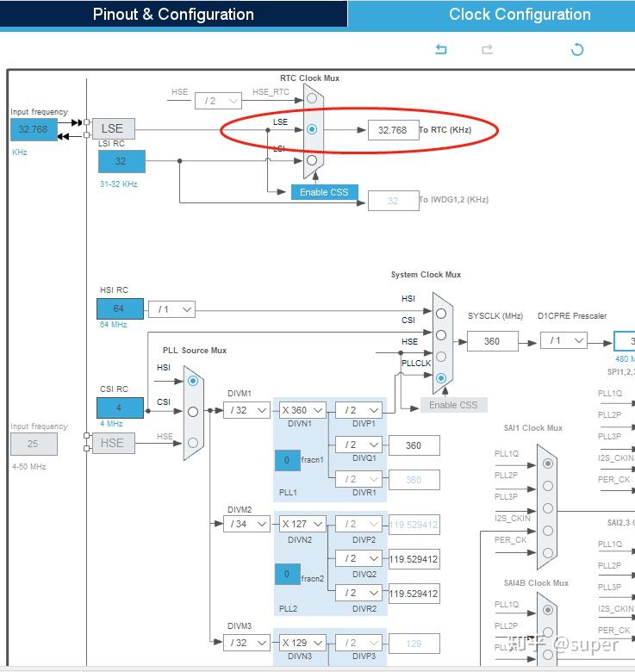Select HSI in System Clock Mux
635x672 pixels.
441,314
